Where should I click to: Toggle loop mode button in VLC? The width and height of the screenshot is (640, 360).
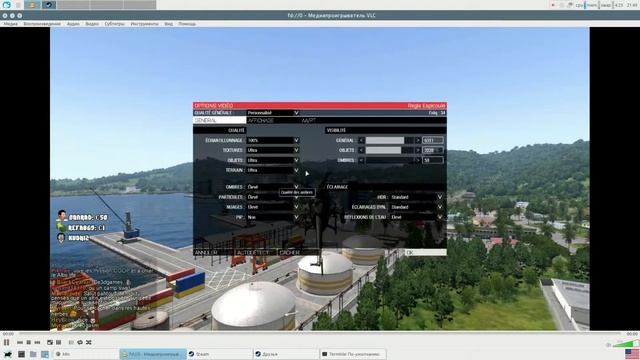[80, 342]
